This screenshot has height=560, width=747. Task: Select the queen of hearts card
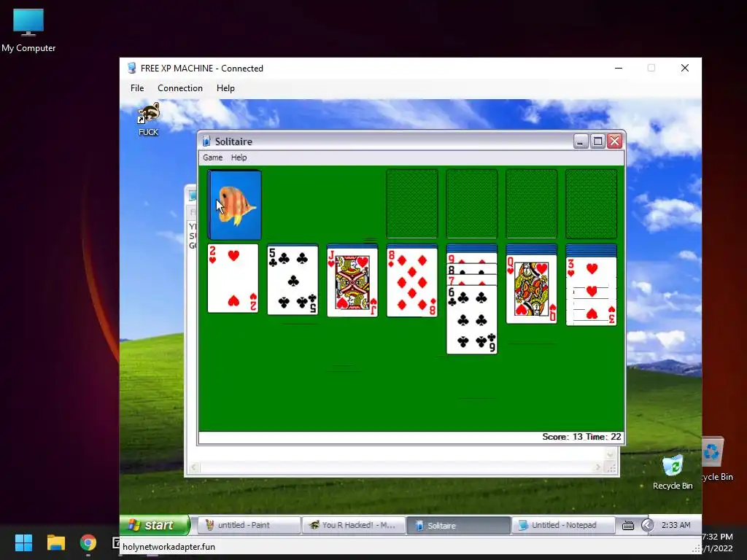[531, 289]
